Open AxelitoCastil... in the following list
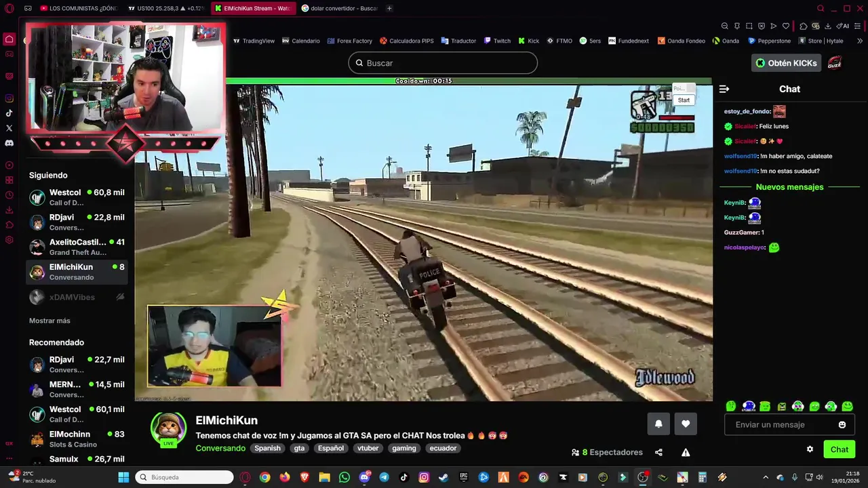This screenshot has height=488, width=868. [77, 247]
